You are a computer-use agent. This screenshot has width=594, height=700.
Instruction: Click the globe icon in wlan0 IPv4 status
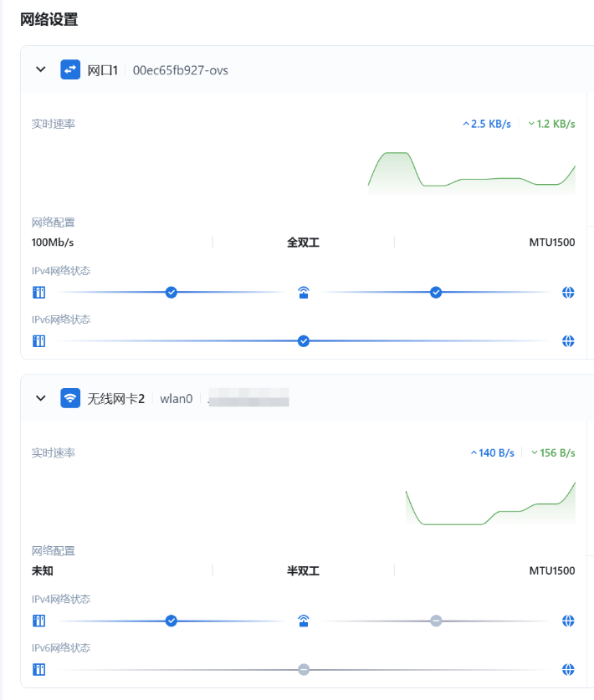pos(568,621)
